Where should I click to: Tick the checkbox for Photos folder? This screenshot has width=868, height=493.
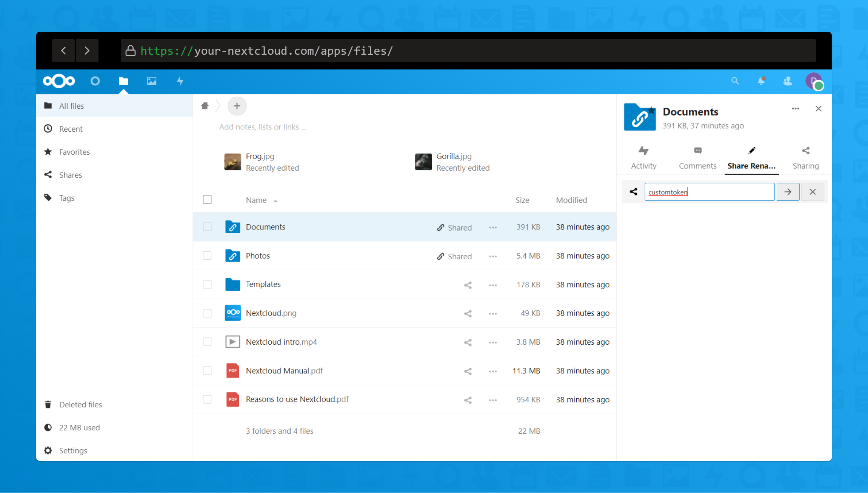(x=207, y=256)
